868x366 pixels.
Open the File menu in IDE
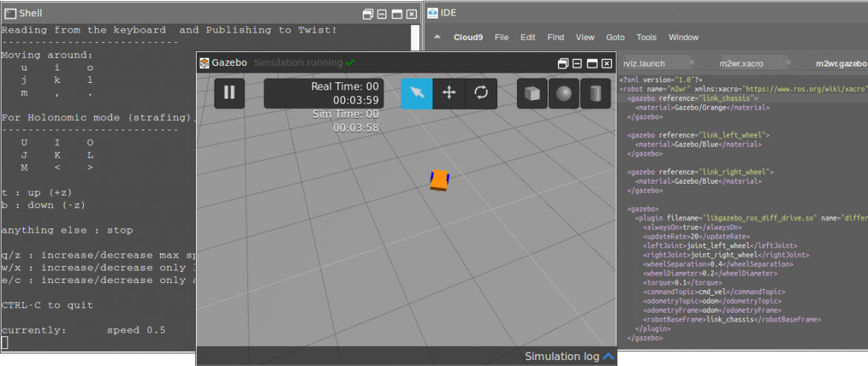[502, 37]
